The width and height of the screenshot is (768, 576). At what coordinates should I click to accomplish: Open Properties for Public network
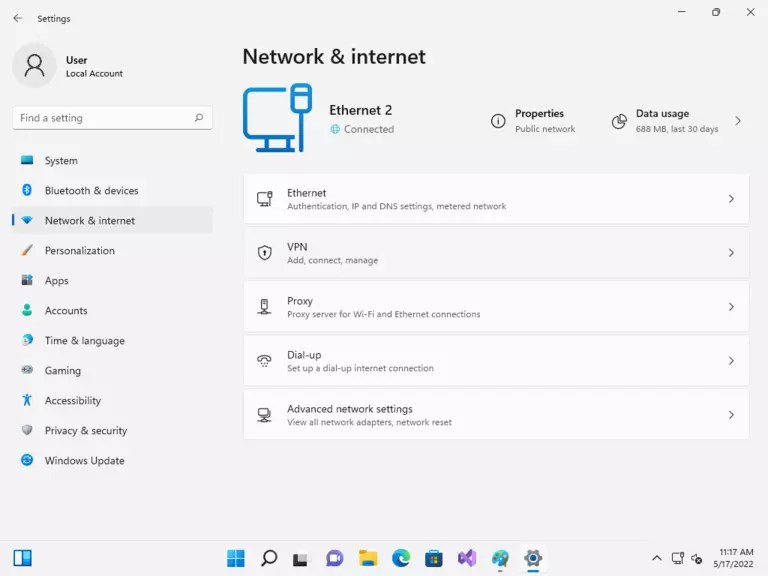(x=533, y=121)
